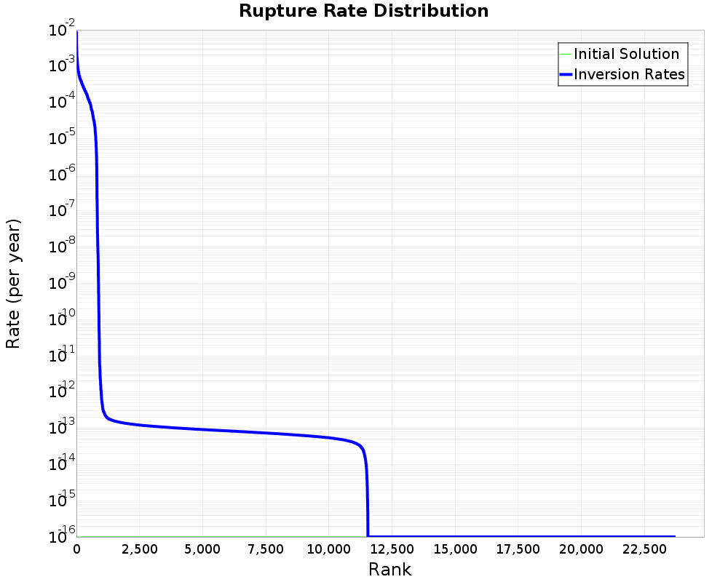Click the 10^-2 rate axis tick label
The image size is (728, 582).
[61, 29]
